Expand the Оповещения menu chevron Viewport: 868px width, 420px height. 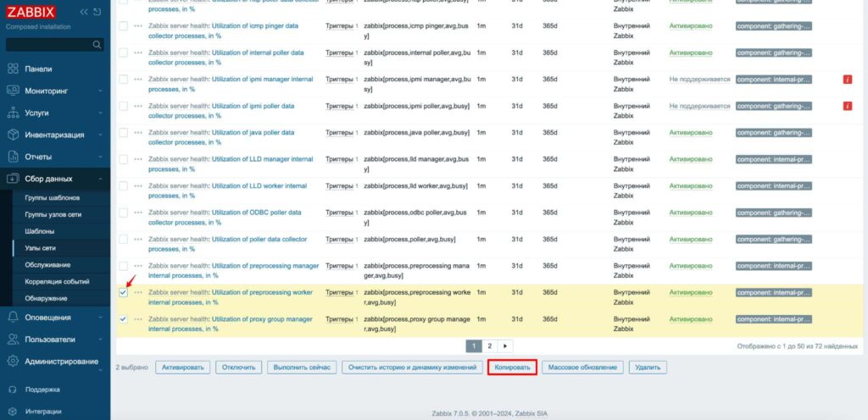100,318
